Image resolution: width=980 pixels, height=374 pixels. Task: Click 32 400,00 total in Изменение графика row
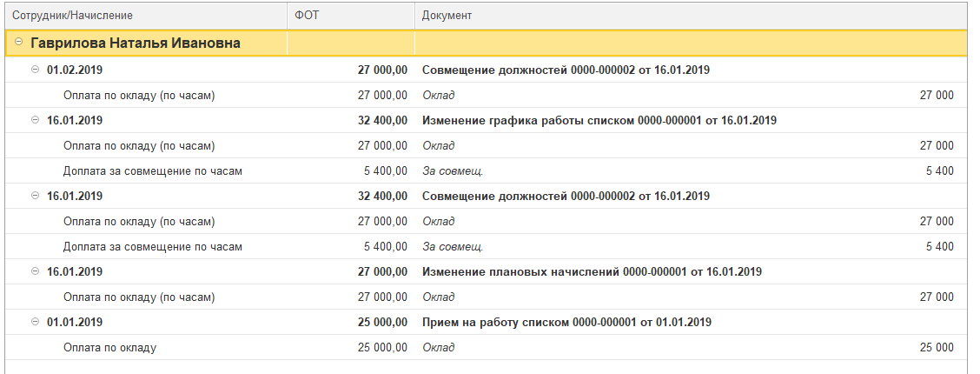coord(382,120)
